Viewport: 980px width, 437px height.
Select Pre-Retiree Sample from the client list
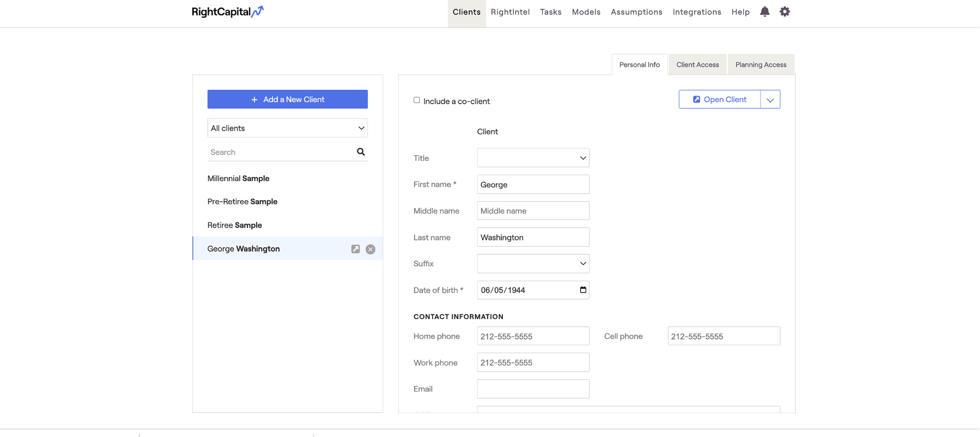pyautogui.click(x=242, y=202)
